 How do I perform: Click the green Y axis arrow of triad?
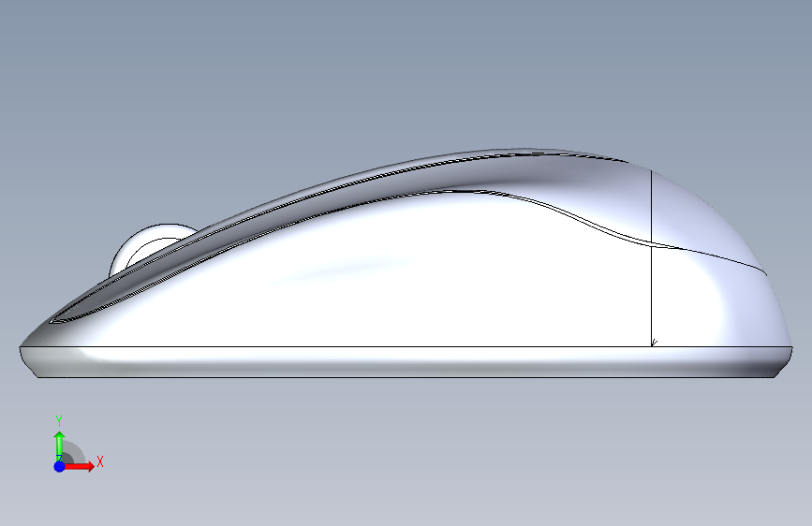tap(59, 446)
